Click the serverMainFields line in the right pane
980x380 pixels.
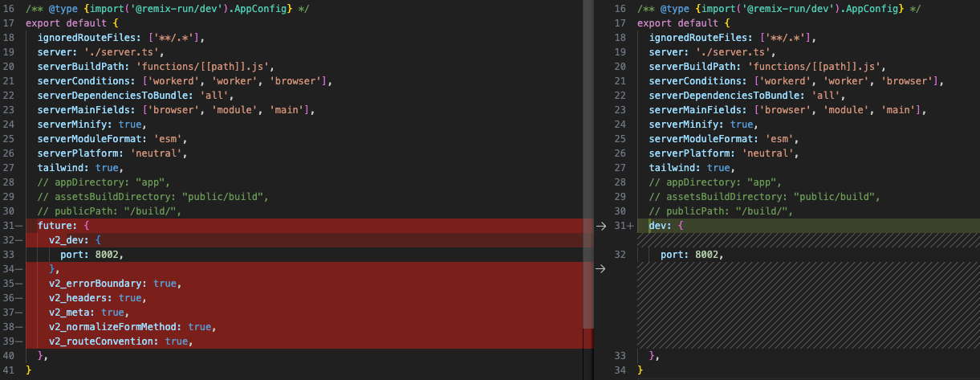point(787,110)
